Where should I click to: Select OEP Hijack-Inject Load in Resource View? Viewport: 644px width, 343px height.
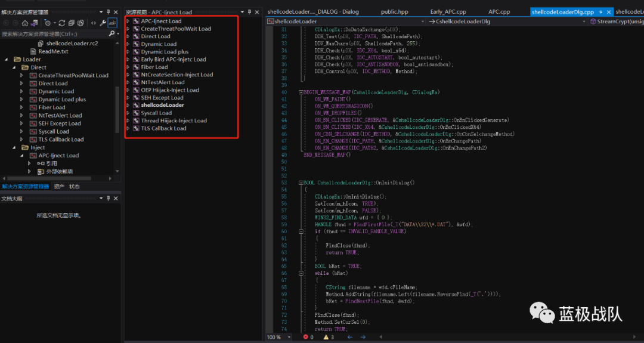coord(170,90)
